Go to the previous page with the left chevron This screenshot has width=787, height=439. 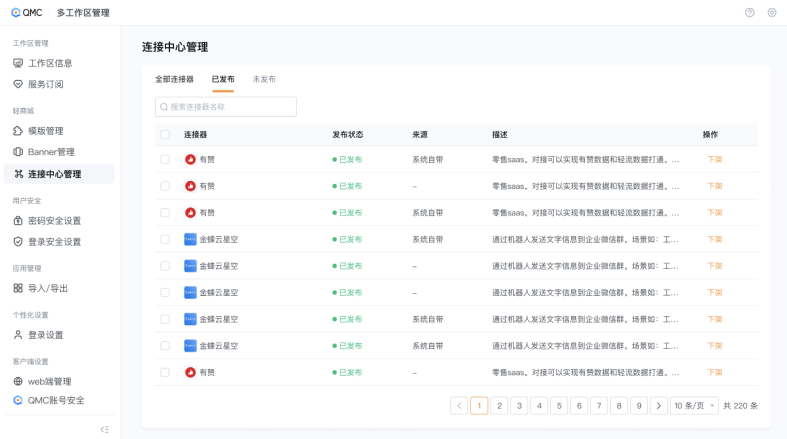click(x=459, y=406)
